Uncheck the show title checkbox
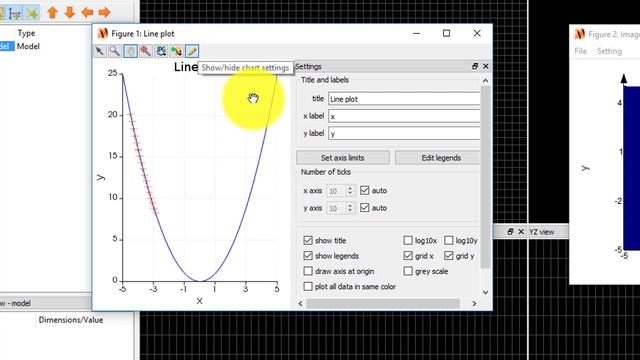Viewport: 640px width, 360px height. point(308,240)
